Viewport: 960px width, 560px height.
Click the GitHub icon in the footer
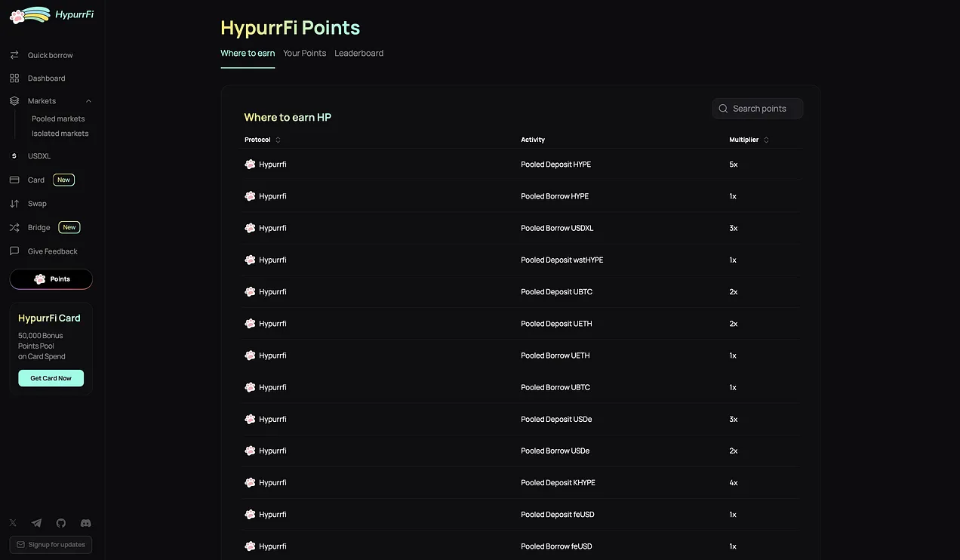coord(61,523)
